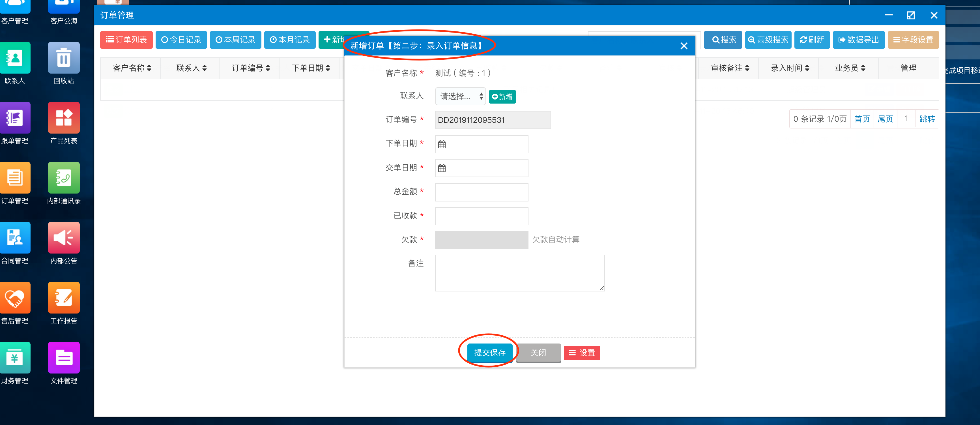Focus the page number jump field

pos(906,119)
